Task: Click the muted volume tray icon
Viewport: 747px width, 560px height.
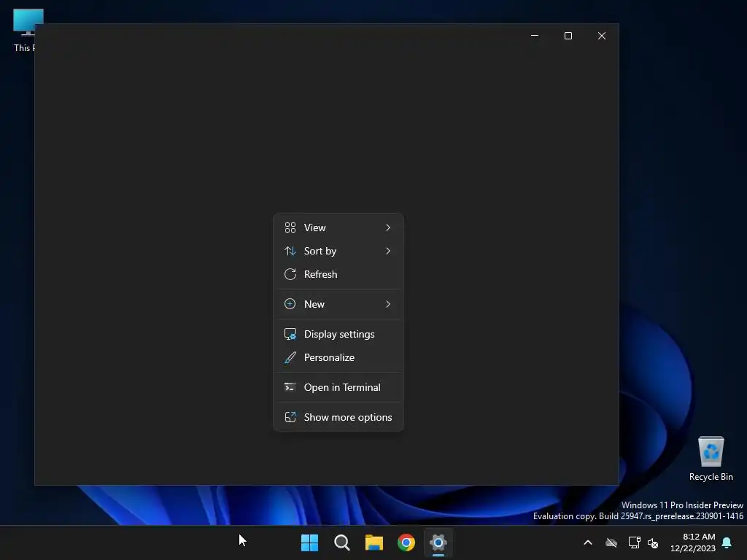Action: click(653, 542)
